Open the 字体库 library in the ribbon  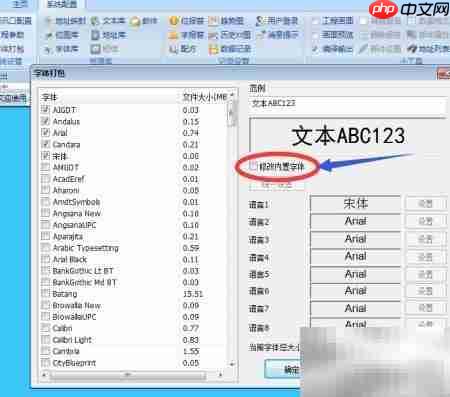click(62, 49)
